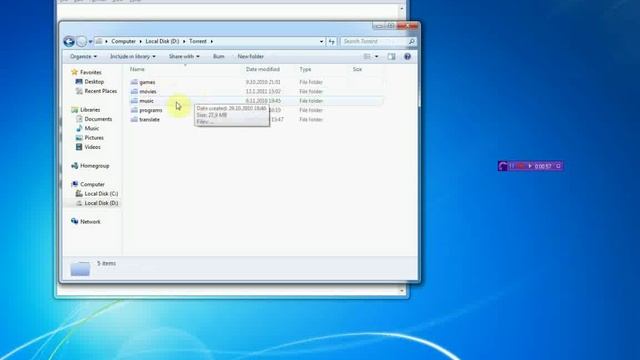The width and height of the screenshot is (640, 360).
Task: Click File folder type in translate row
Action: (311, 120)
